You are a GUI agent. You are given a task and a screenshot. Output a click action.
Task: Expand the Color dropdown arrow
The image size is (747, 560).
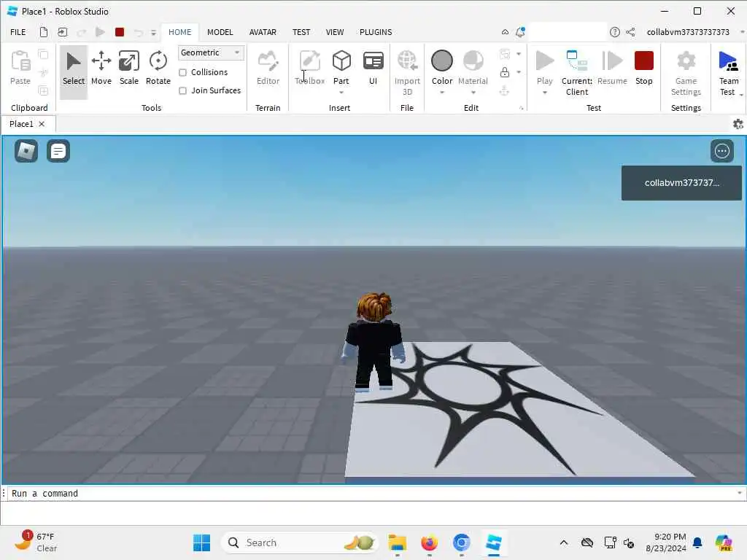(441, 93)
